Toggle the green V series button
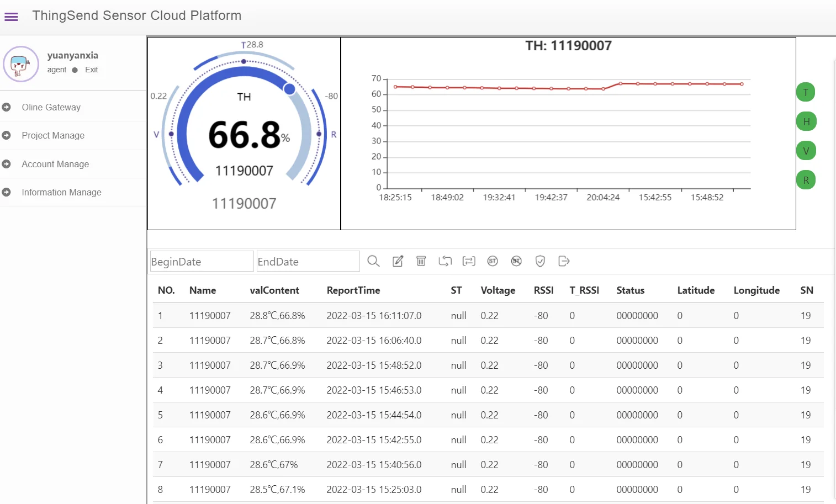Image resolution: width=836 pixels, height=504 pixels. 806,151
